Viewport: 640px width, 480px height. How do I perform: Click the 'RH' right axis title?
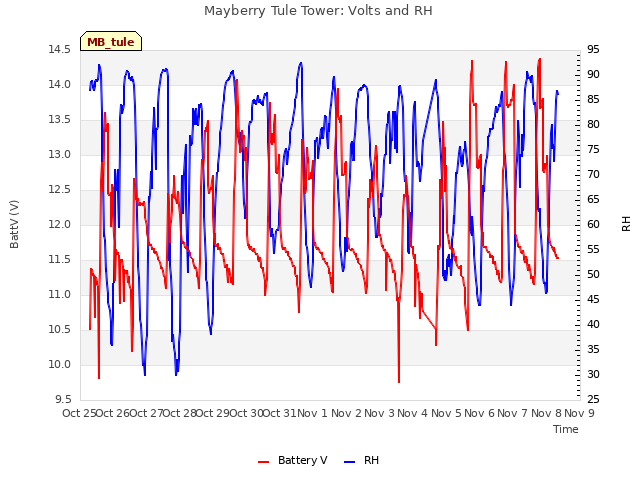626,224
